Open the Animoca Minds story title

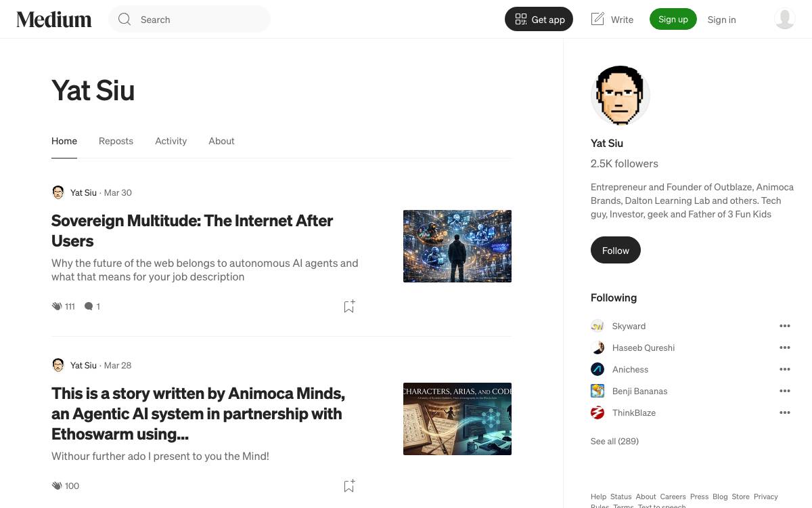pos(198,413)
